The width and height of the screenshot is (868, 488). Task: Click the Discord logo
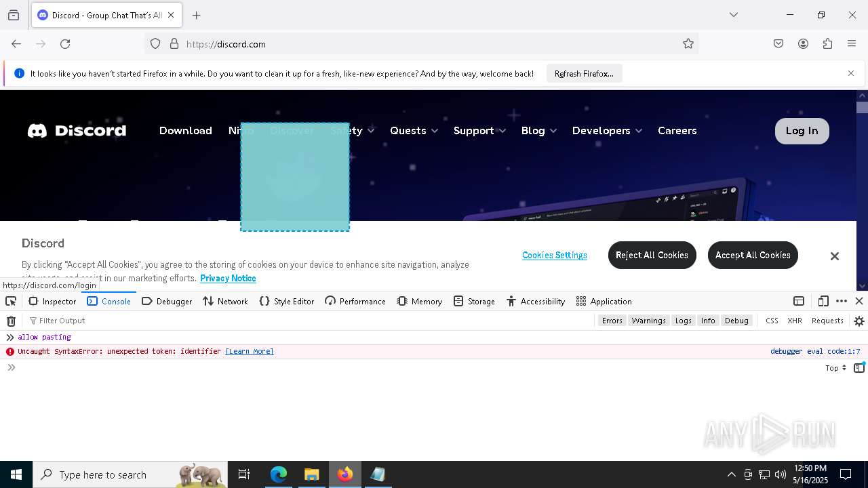pyautogui.click(x=77, y=131)
